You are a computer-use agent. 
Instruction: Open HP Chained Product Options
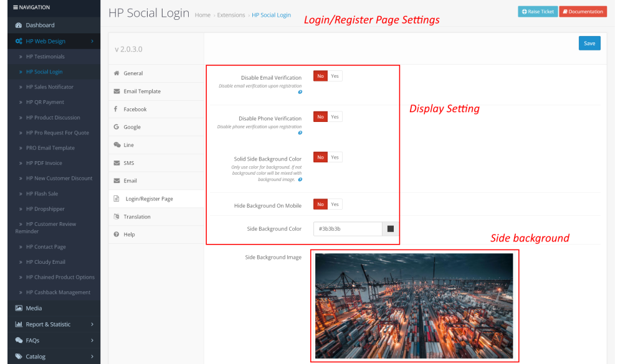[60, 277]
